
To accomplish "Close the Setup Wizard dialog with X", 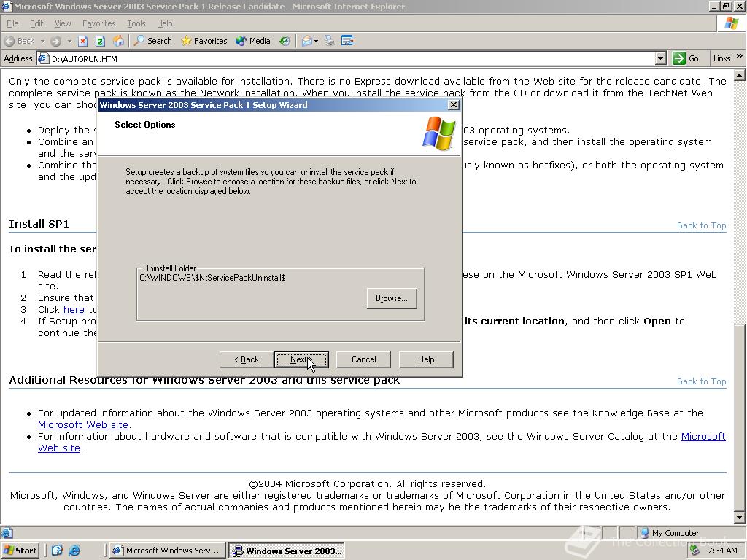I will pos(454,105).
